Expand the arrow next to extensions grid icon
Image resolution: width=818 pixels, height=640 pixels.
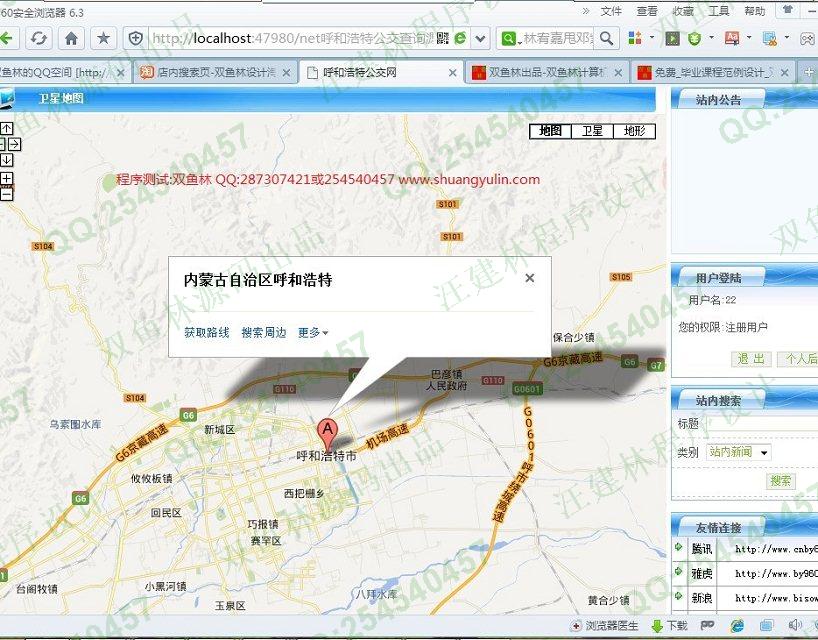coord(652,38)
